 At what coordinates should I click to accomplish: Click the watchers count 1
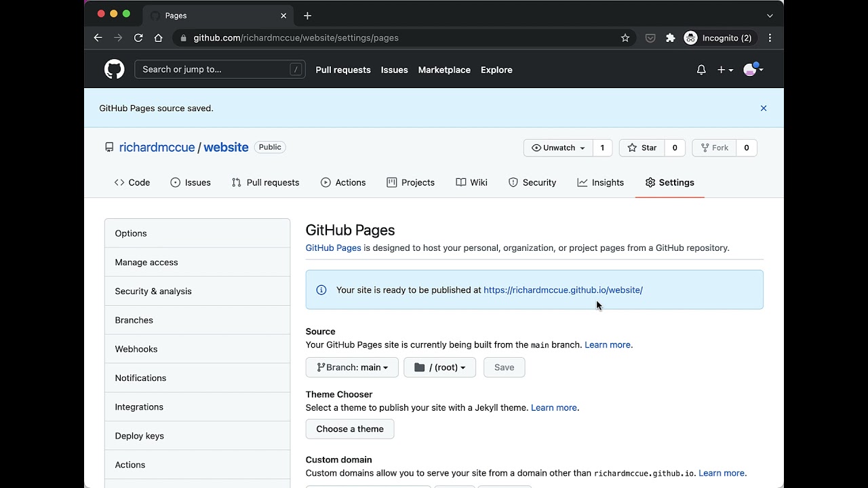pos(602,148)
